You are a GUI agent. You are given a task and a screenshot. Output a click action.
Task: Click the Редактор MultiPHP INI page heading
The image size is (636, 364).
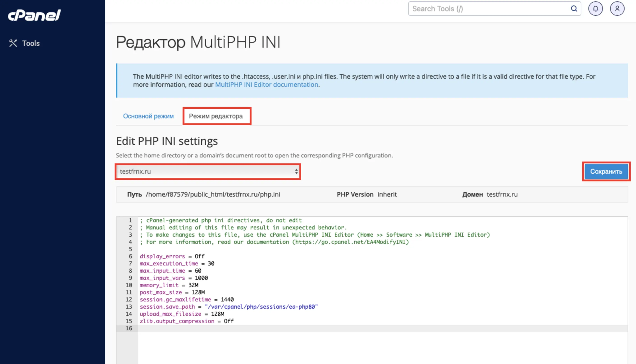point(198,42)
